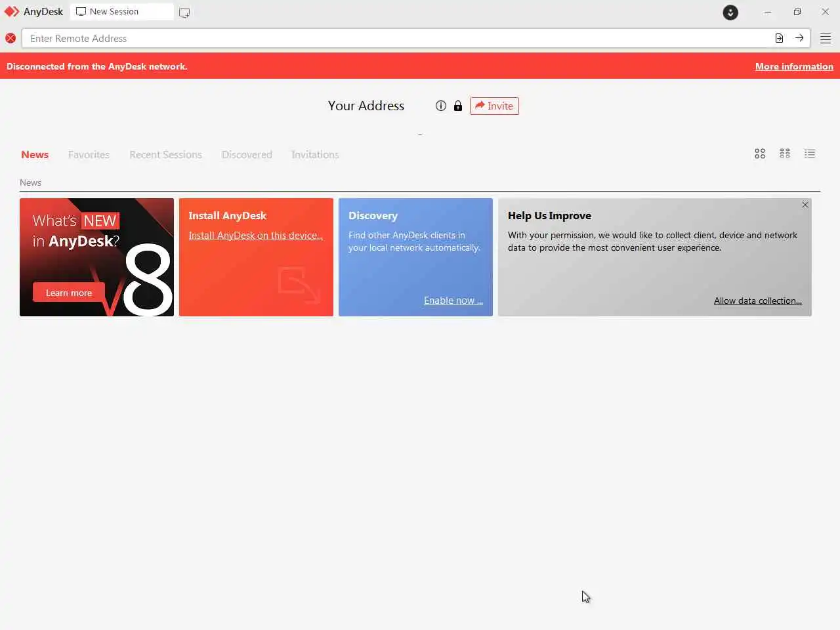This screenshot has height=630, width=840.
Task: Open the hamburger main menu
Action: pos(826,38)
